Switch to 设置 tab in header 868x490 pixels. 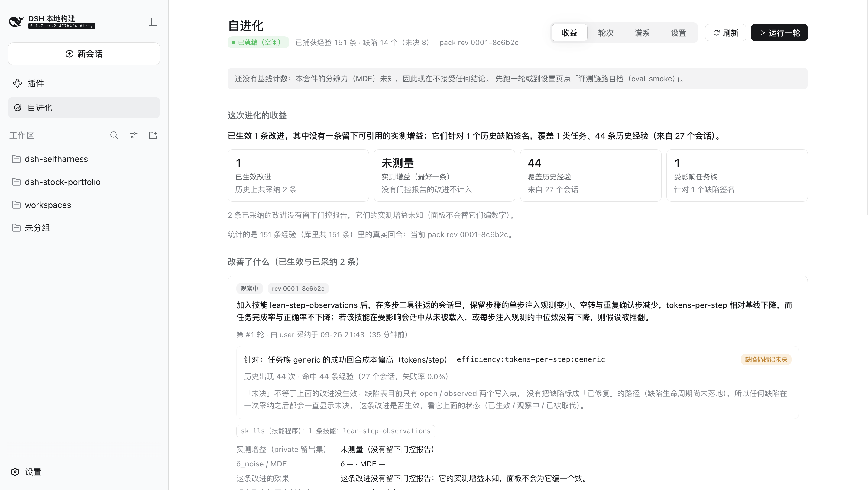pyautogui.click(x=678, y=33)
